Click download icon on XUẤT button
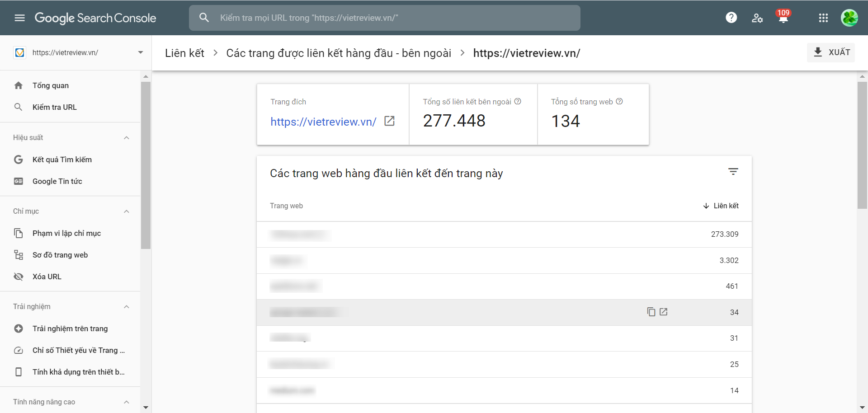Image resolution: width=868 pixels, height=413 pixels. (x=818, y=52)
